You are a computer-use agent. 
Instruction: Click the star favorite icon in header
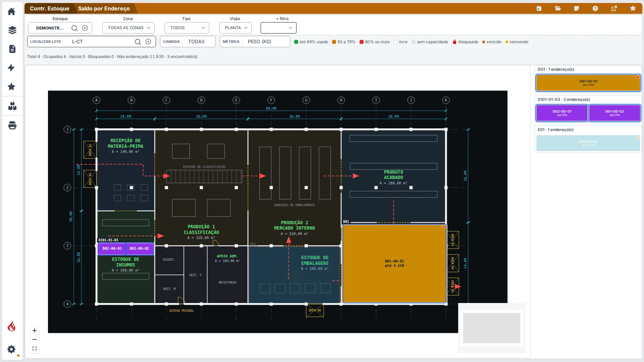(x=633, y=8)
